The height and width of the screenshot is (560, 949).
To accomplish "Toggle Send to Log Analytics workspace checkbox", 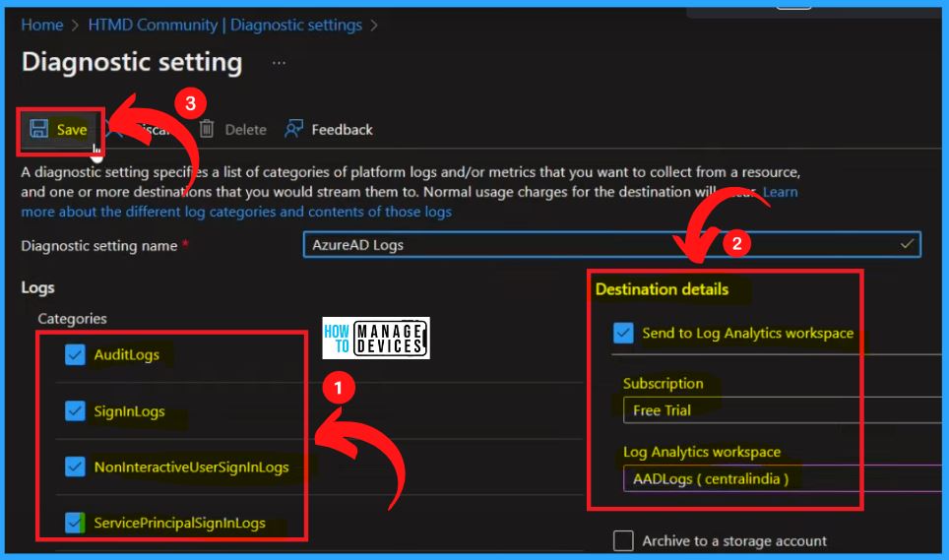I will tap(623, 333).
